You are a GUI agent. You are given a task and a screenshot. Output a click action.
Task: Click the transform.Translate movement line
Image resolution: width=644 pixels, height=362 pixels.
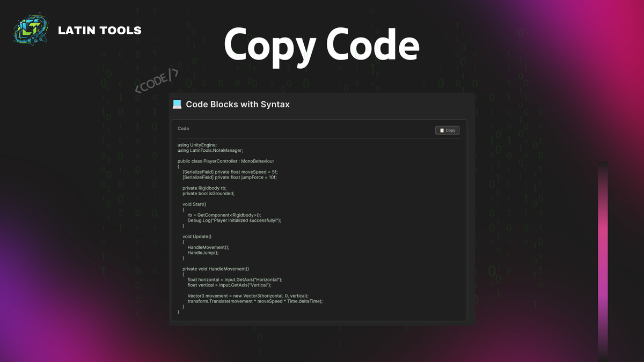(x=255, y=301)
